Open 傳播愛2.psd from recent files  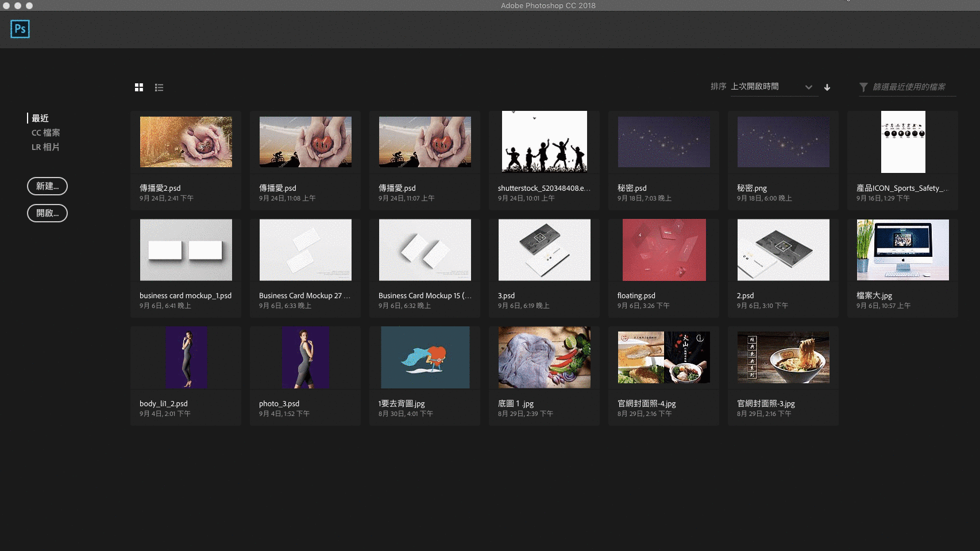(186, 142)
